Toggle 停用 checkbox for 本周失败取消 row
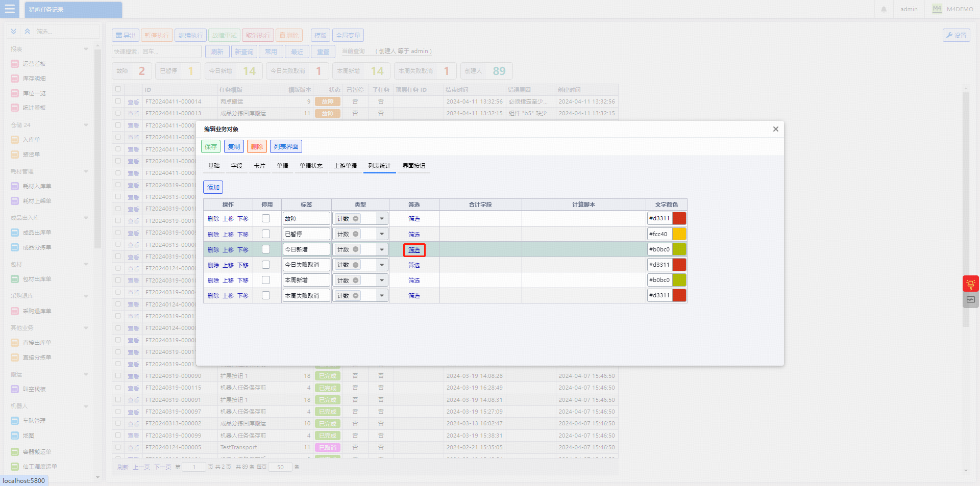Screen dimensions: 980x486 [x=266, y=295]
